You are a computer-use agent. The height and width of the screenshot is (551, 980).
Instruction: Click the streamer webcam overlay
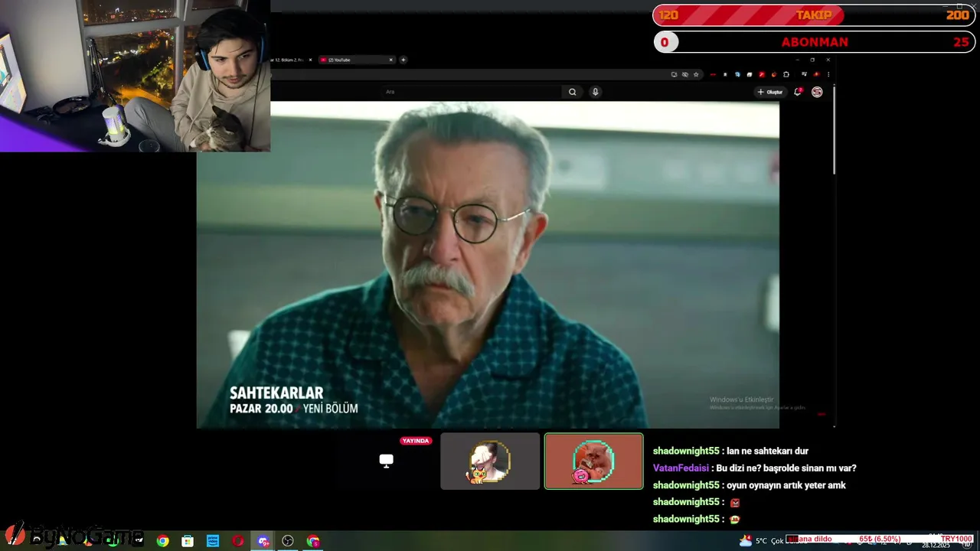tap(135, 76)
